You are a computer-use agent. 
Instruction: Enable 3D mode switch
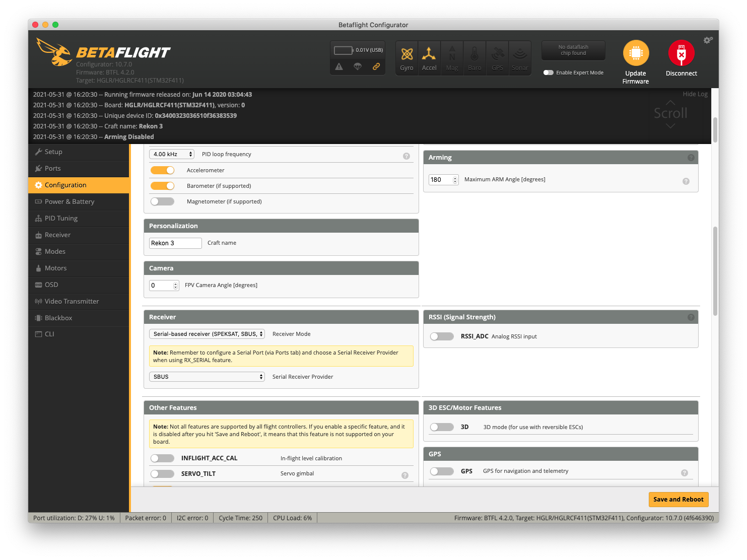click(442, 427)
